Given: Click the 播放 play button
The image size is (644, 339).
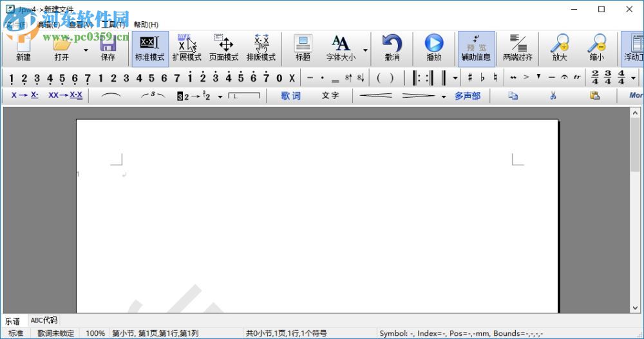Looking at the screenshot, I should pyautogui.click(x=433, y=49).
